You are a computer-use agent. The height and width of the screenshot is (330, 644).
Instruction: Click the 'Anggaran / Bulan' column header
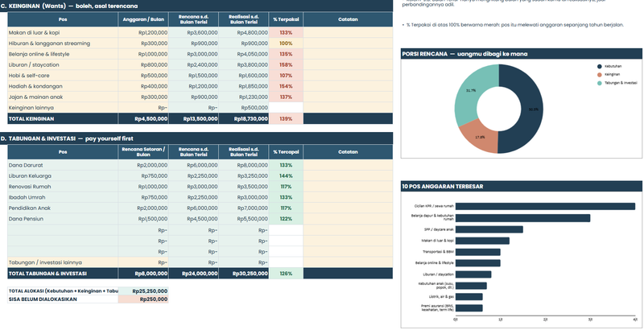pos(143,19)
